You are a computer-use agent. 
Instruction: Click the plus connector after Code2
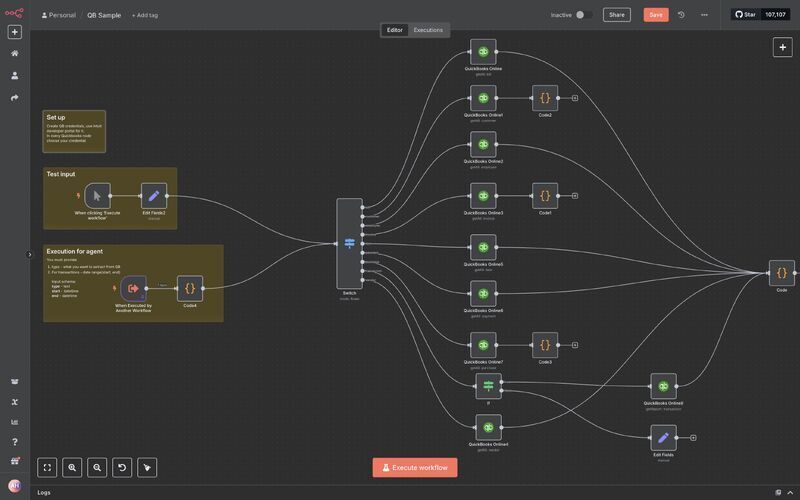tap(575, 98)
